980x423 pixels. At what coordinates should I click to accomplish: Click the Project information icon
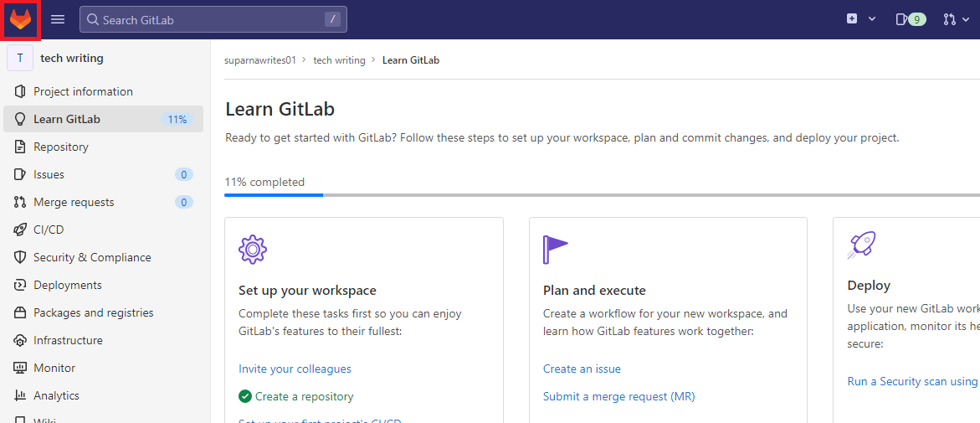(20, 91)
